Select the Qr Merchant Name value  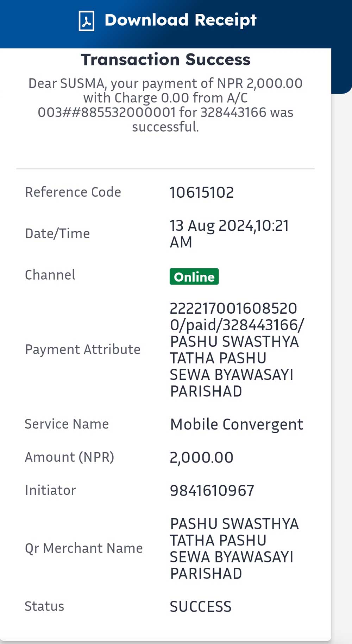[234, 548]
